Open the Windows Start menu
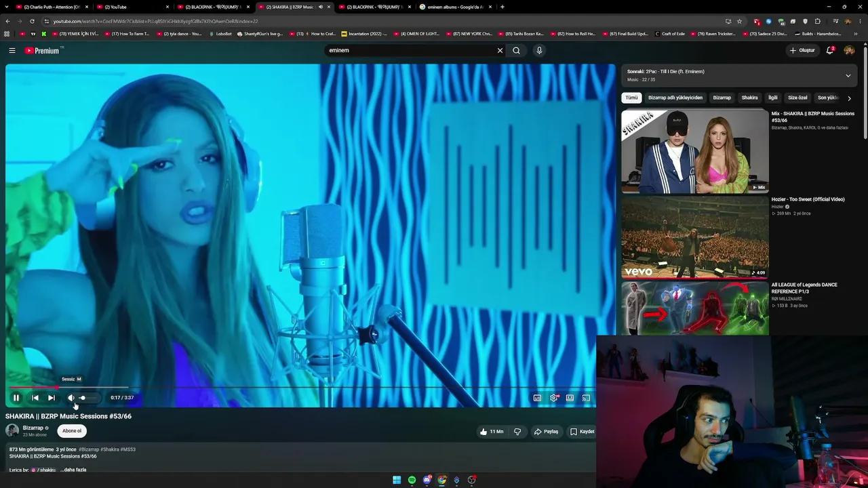The height and width of the screenshot is (488, 868). coord(397,480)
